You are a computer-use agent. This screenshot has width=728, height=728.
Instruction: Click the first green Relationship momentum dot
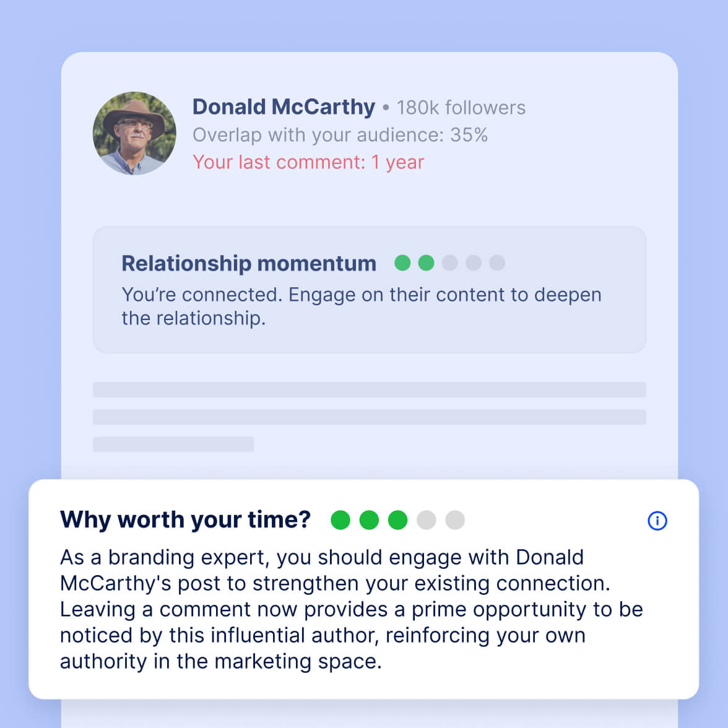pos(402,263)
